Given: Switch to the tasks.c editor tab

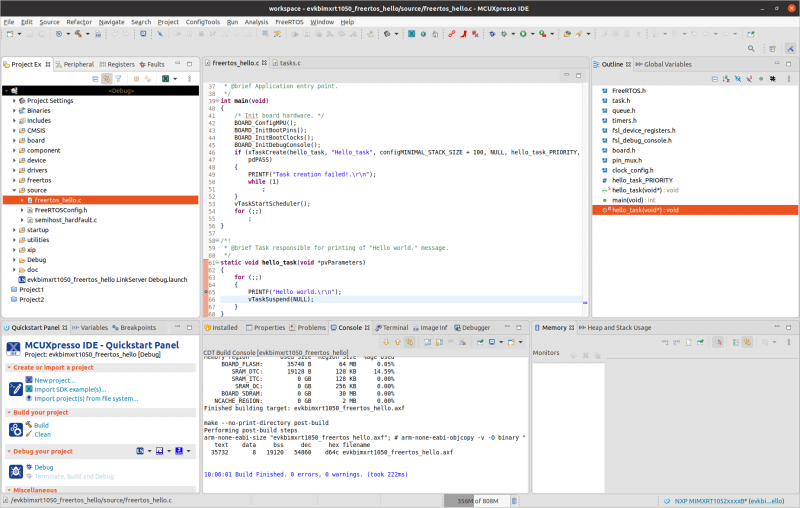Looking at the screenshot, I should click(x=289, y=63).
